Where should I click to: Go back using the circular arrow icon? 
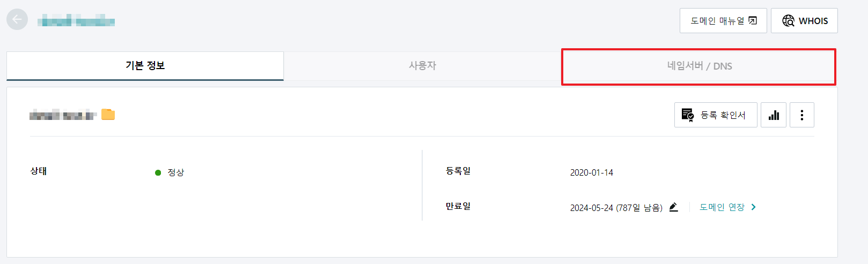pos(17,20)
